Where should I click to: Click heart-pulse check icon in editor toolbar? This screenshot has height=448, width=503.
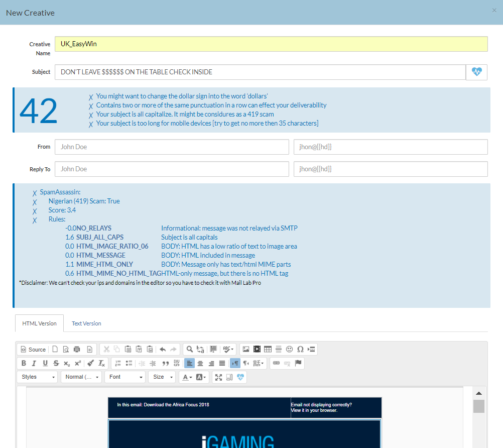(x=240, y=377)
